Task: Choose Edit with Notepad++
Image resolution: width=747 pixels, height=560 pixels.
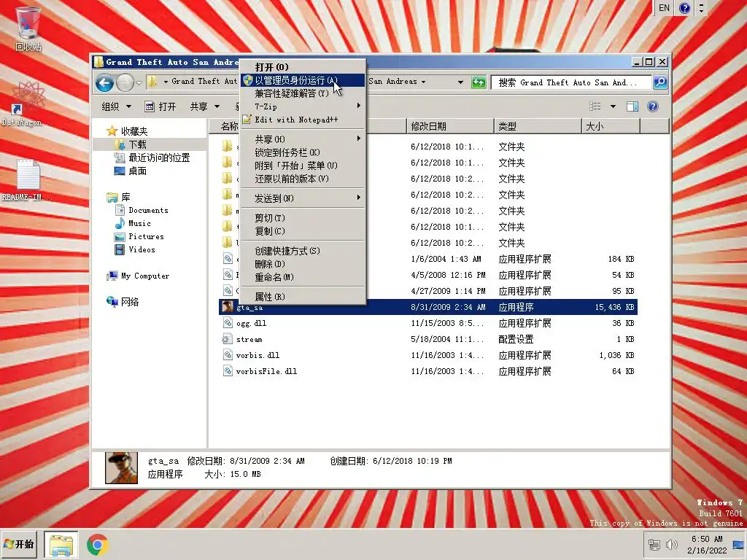Action: [x=303, y=120]
